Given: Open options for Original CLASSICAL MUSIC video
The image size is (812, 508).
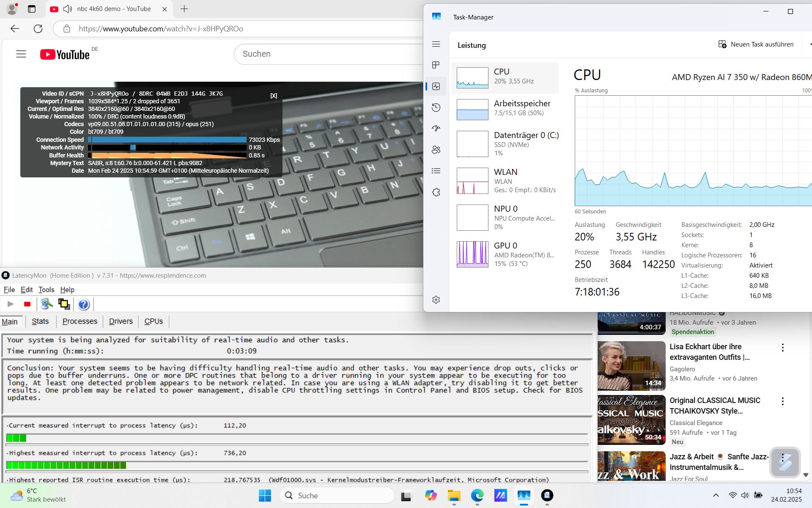Looking at the screenshot, I should coord(782,401).
